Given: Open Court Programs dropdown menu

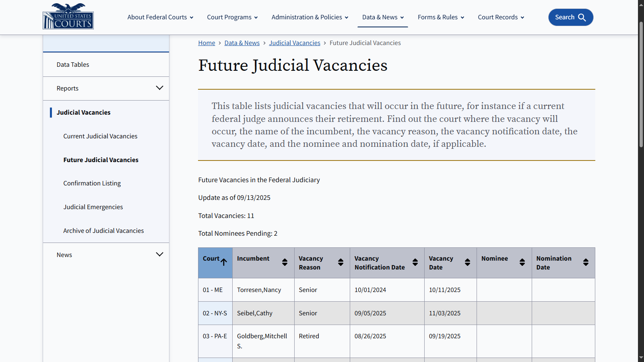Looking at the screenshot, I should coord(232,17).
